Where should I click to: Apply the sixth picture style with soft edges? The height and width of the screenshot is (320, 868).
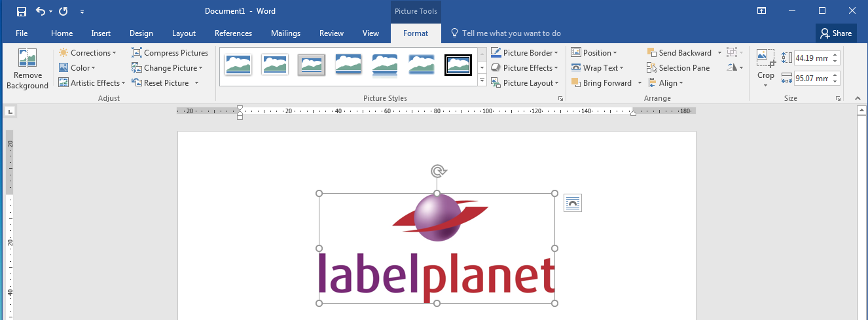coord(422,65)
